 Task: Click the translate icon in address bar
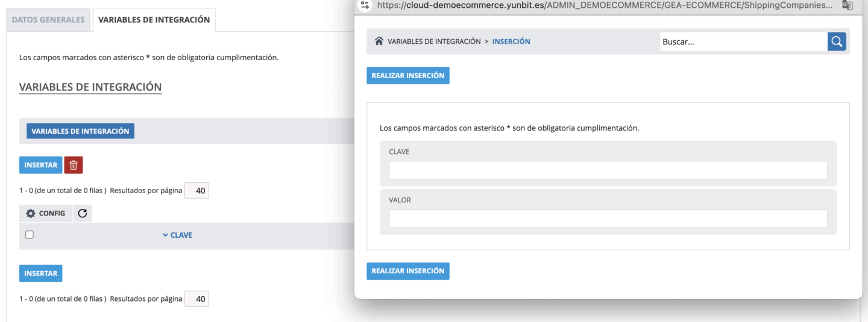pos(847,5)
